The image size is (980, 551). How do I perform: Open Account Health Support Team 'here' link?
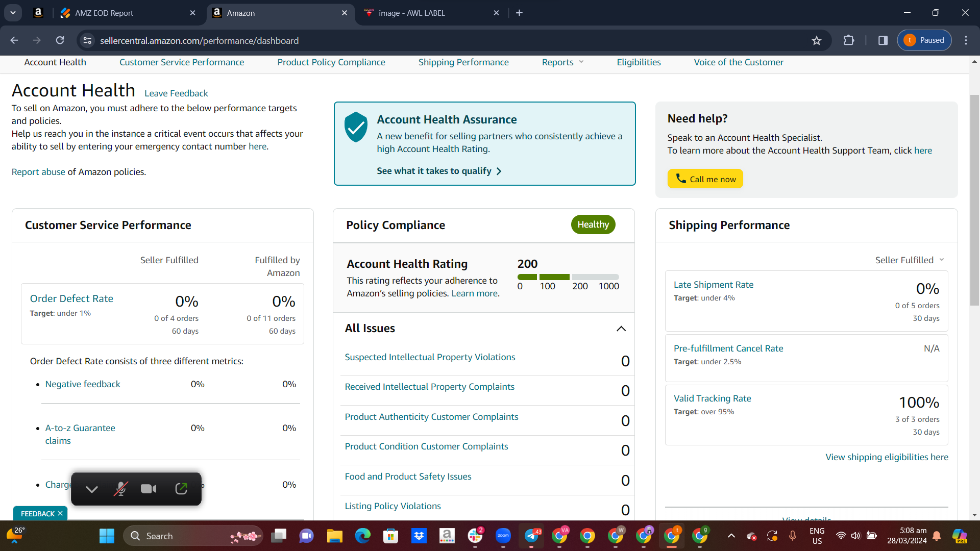[x=923, y=151]
